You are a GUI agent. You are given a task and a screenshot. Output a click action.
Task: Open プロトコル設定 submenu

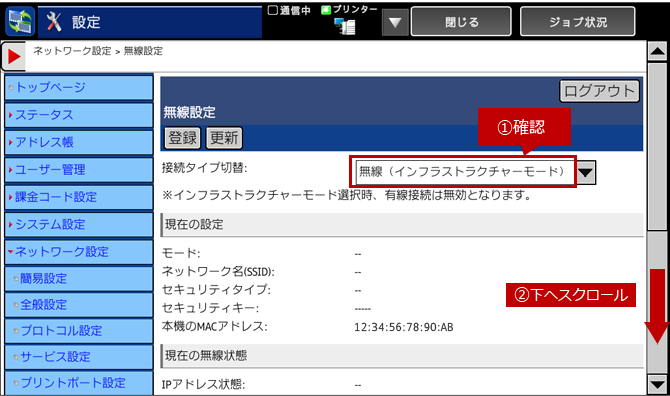[79, 331]
